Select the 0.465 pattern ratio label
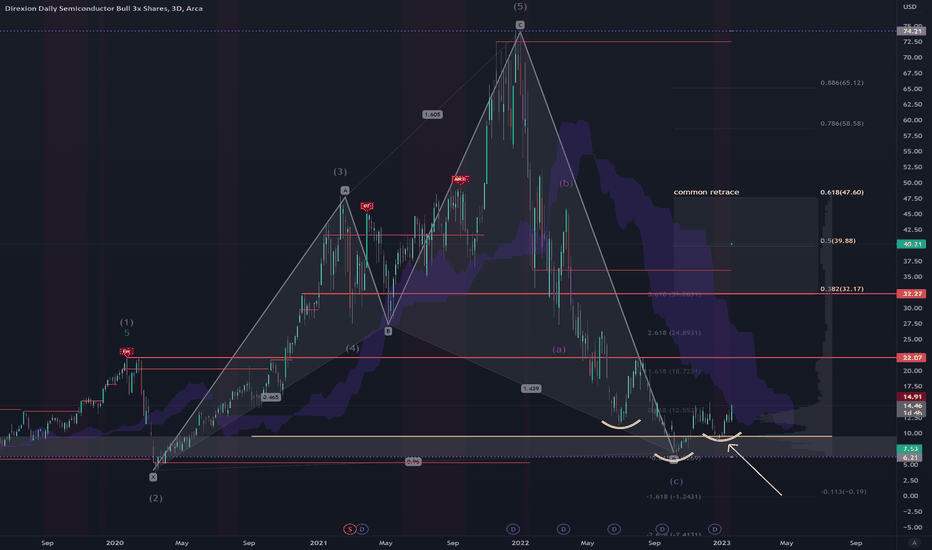The width and height of the screenshot is (932, 550). pos(270,397)
